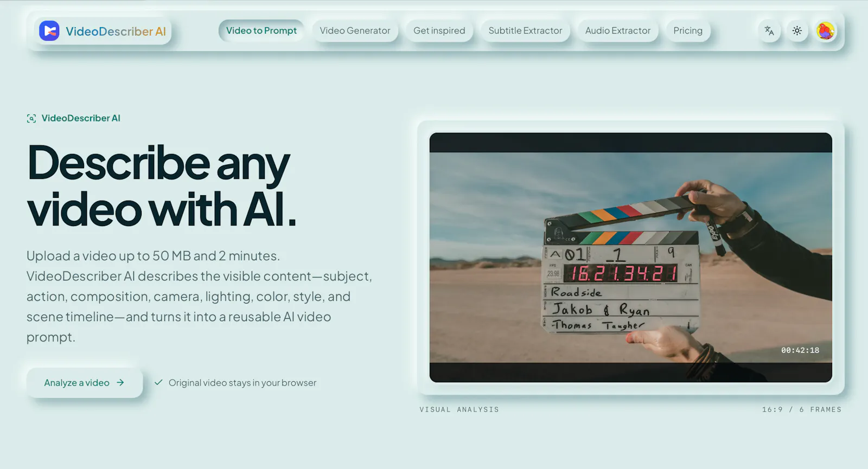Click the clapperboard video preview thumbnail
This screenshot has height=469, width=868.
(x=631, y=258)
